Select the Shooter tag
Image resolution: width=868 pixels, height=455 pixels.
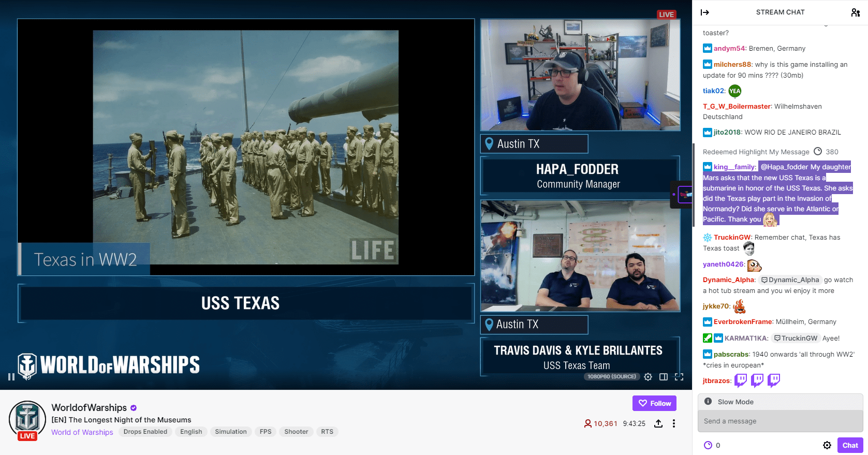click(296, 432)
